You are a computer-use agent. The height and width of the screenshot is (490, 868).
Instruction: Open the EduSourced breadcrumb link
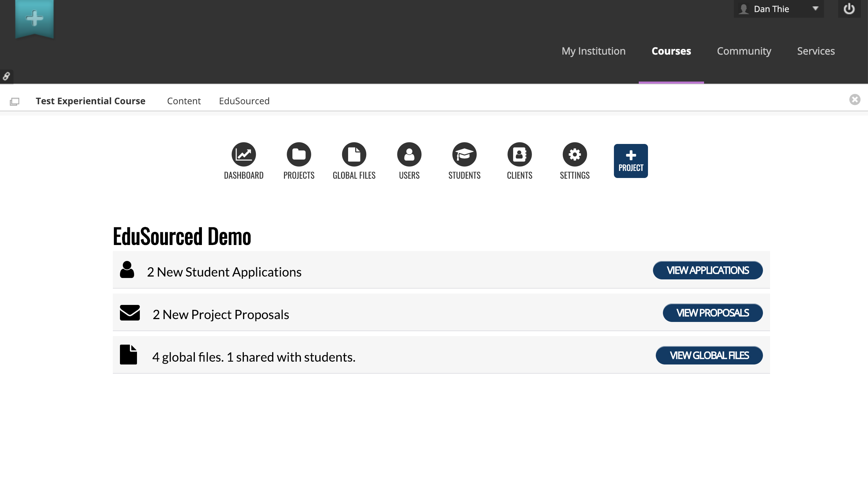[244, 101]
